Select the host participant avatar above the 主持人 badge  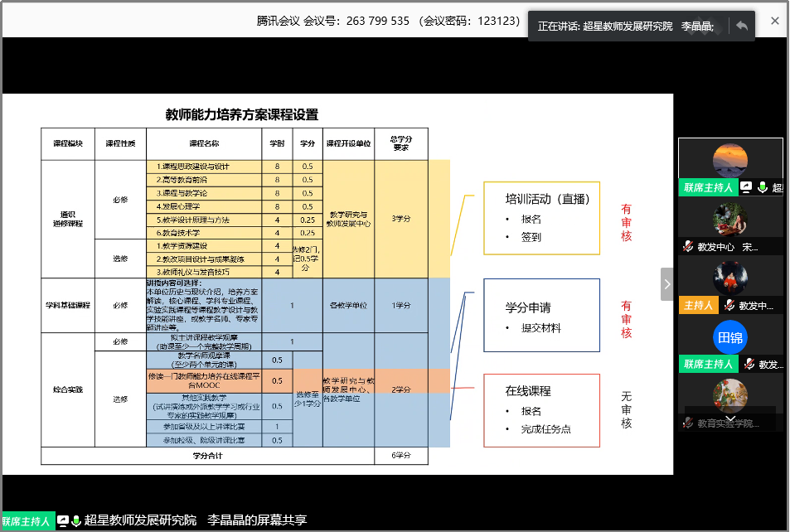click(730, 278)
